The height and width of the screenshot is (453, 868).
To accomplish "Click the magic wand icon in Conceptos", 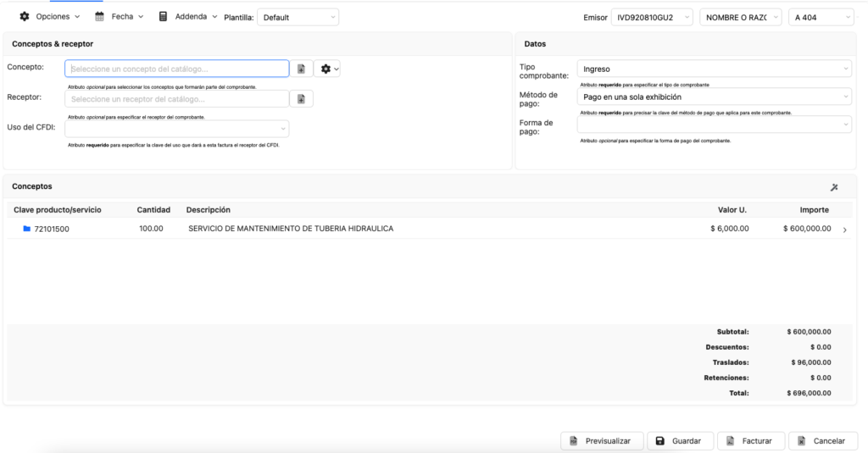I will pyautogui.click(x=834, y=187).
